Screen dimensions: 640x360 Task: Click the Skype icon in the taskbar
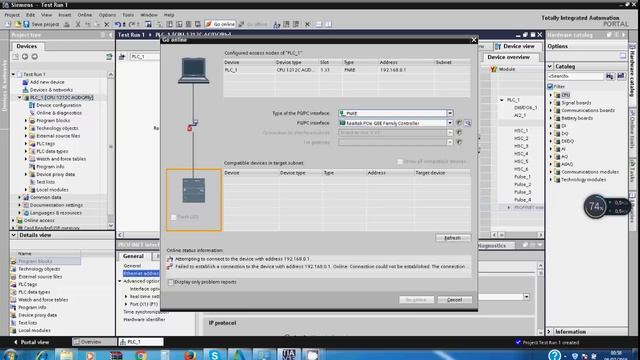(214, 355)
